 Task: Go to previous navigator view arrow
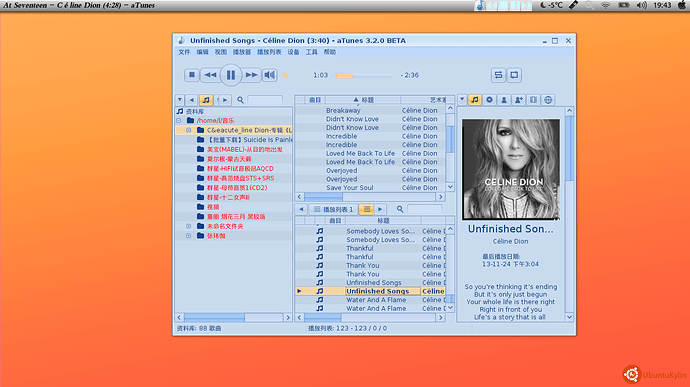coord(191,100)
